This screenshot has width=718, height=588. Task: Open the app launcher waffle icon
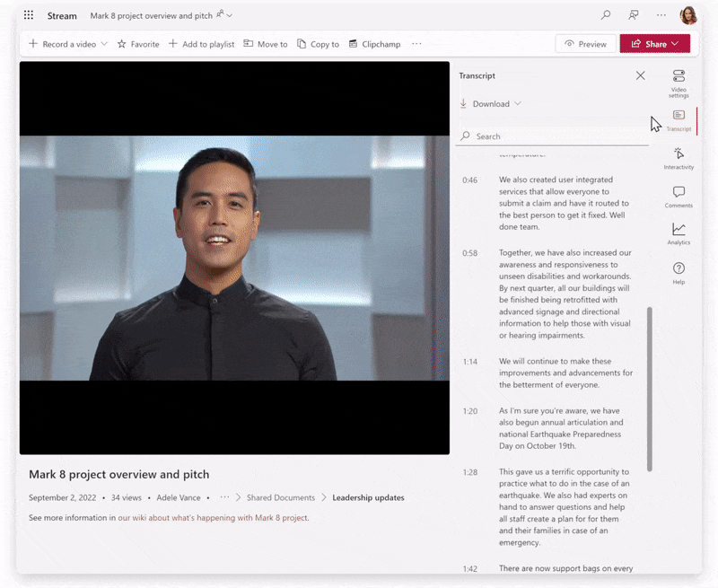pos(29,15)
